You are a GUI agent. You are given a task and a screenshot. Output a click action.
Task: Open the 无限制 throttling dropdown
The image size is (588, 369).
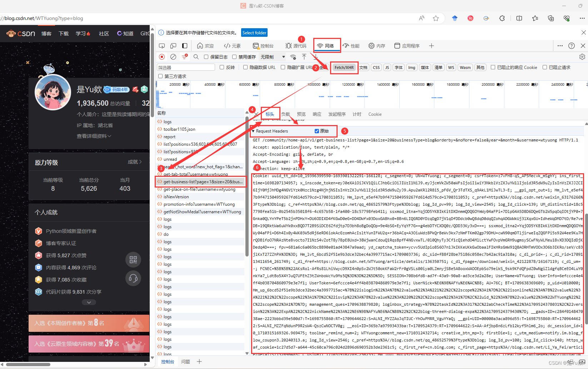pyautogui.click(x=273, y=57)
